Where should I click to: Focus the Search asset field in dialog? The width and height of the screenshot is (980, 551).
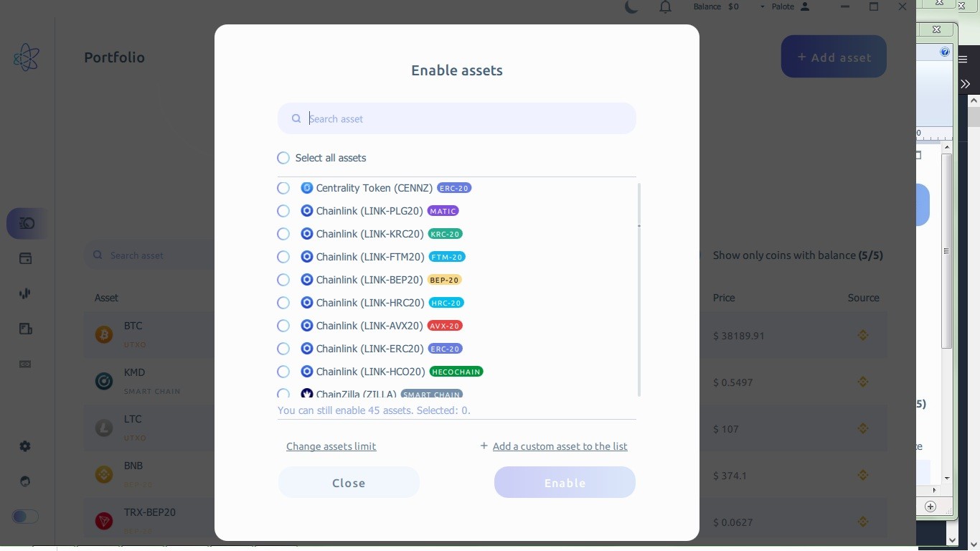pyautogui.click(x=457, y=118)
